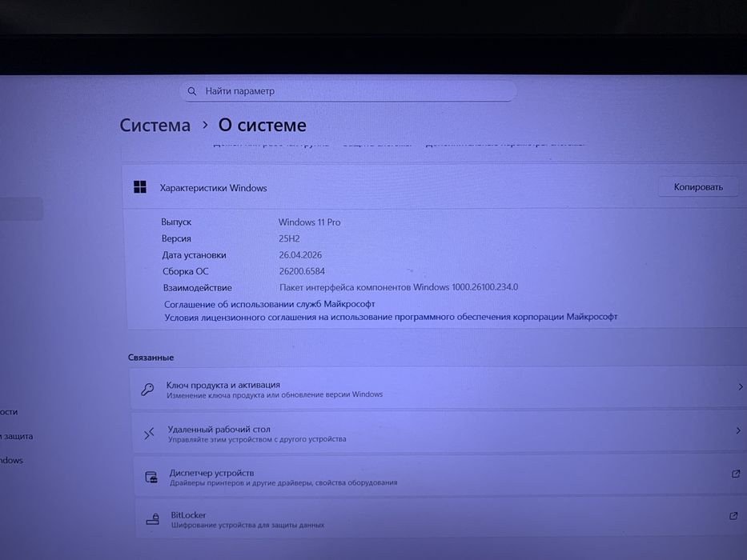Open Условия лицензионного соглашения link
The height and width of the screenshot is (560, 747).
391,317
